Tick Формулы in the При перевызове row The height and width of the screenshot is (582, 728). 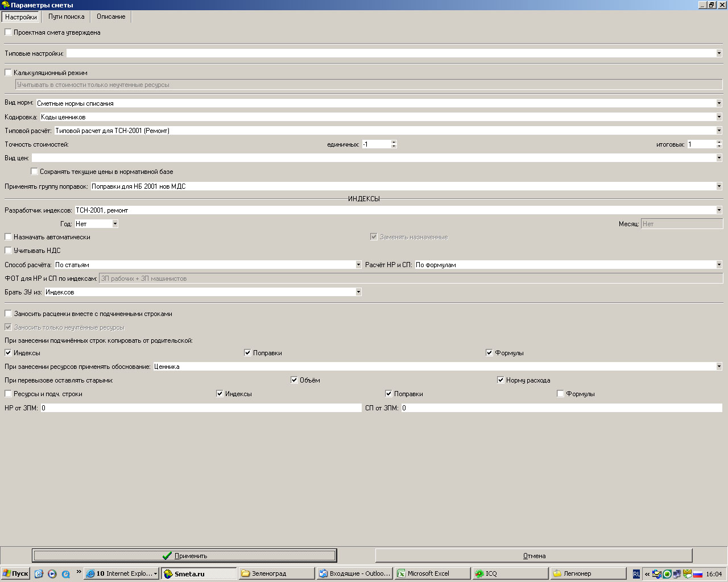[x=560, y=394]
